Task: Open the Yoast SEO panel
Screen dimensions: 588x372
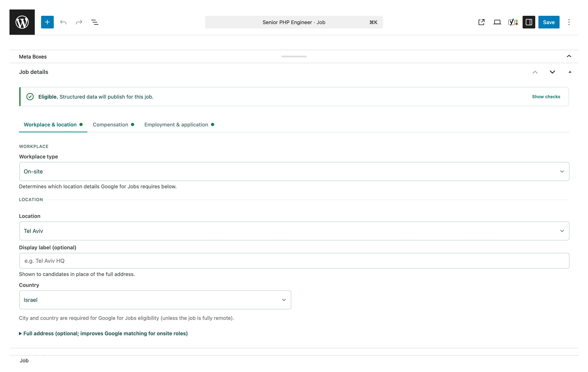Action: coord(513,22)
